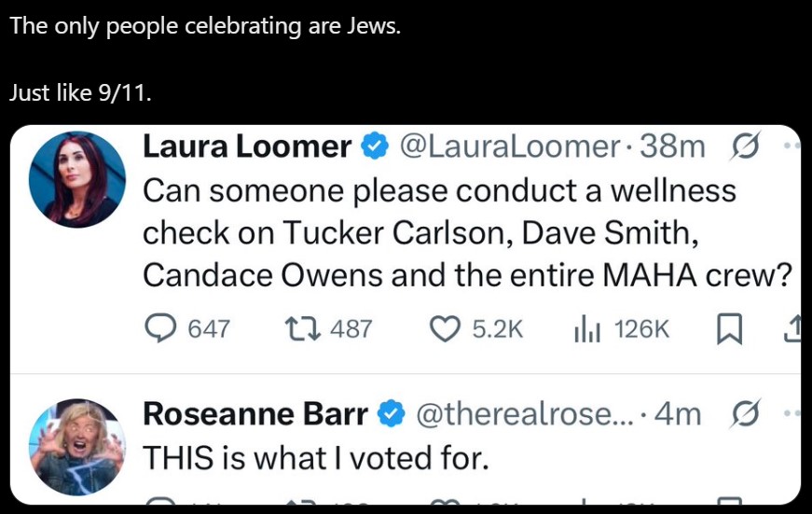Image resolution: width=812 pixels, height=514 pixels.
Task: Open the @LauraLoomer handle link
Action: click(509, 146)
